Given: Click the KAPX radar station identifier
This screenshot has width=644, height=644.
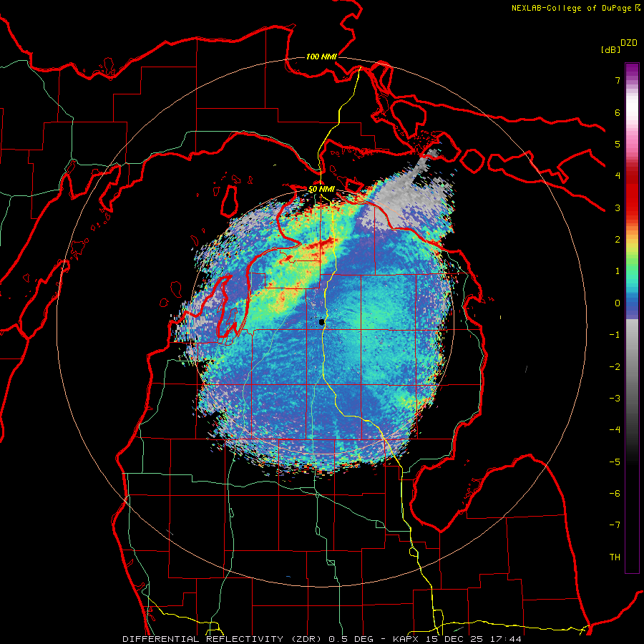Looking at the screenshot, I should tap(407, 639).
